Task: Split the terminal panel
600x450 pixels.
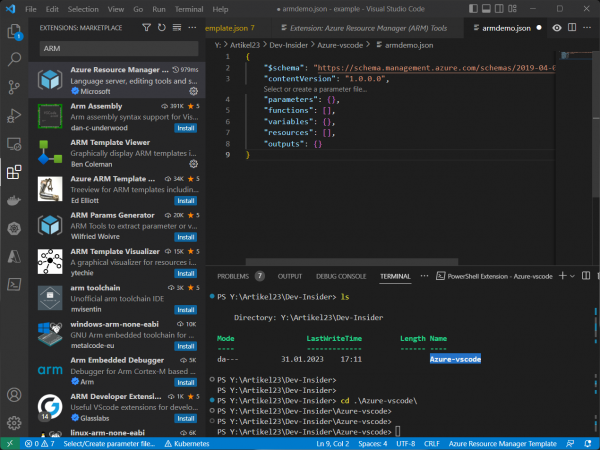Action: [586, 276]
